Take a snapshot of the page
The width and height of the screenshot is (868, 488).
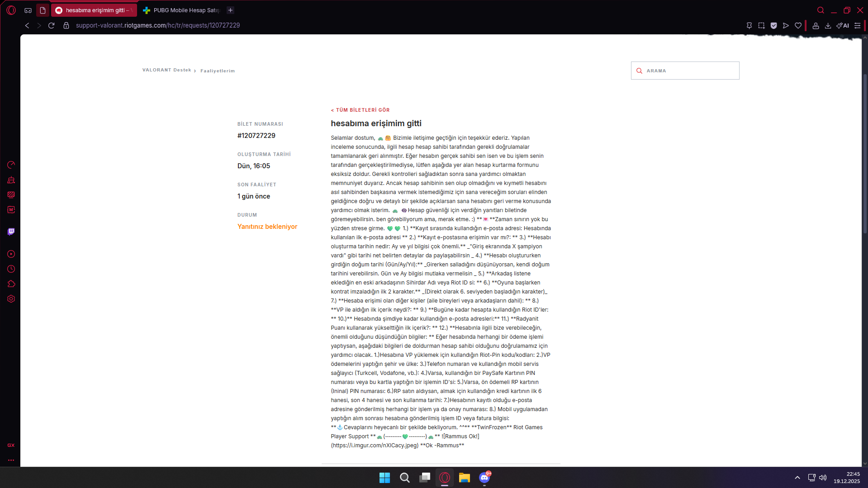pos(761,25)
